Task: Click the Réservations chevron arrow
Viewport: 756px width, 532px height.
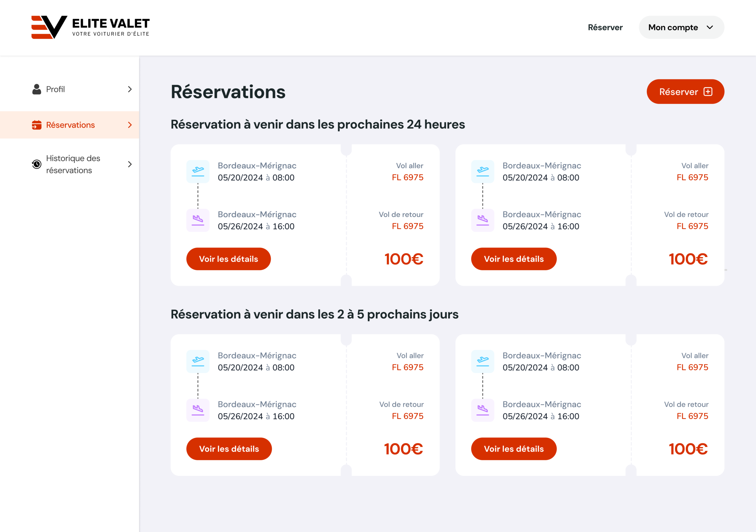Action: 130,125
